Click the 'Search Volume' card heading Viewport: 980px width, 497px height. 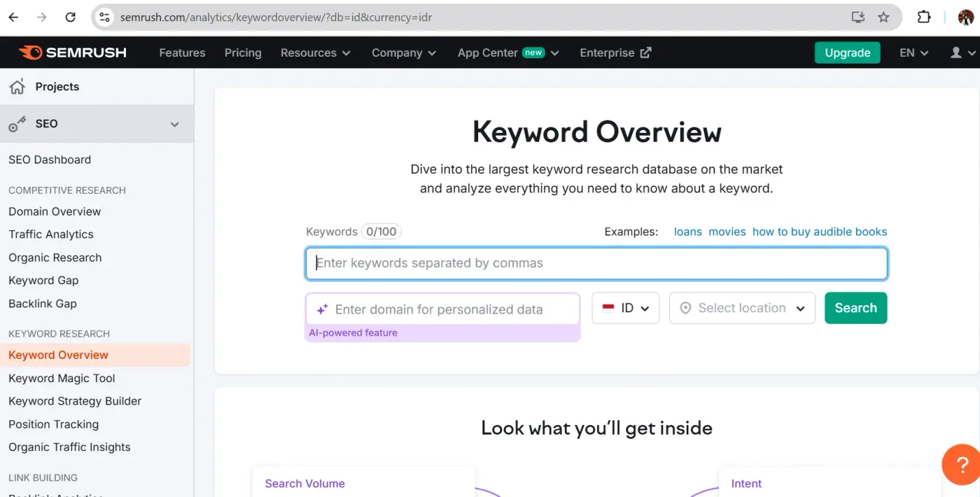point(304,484)
